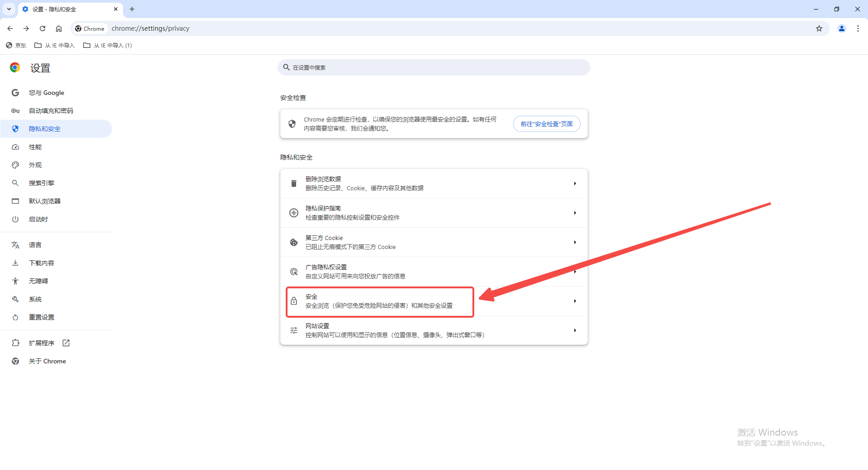Click the external-link icon next to 扩展程序
The height and width of the screenshot is (470, 868).
tap(66, 343)
